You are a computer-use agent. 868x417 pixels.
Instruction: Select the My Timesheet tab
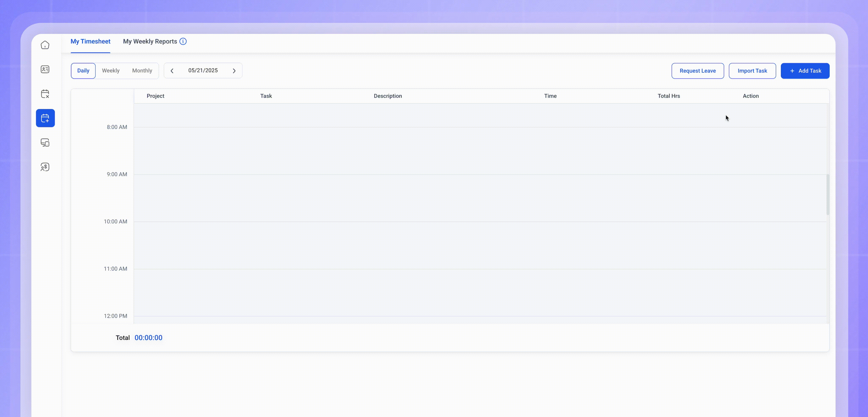(90, 42)
